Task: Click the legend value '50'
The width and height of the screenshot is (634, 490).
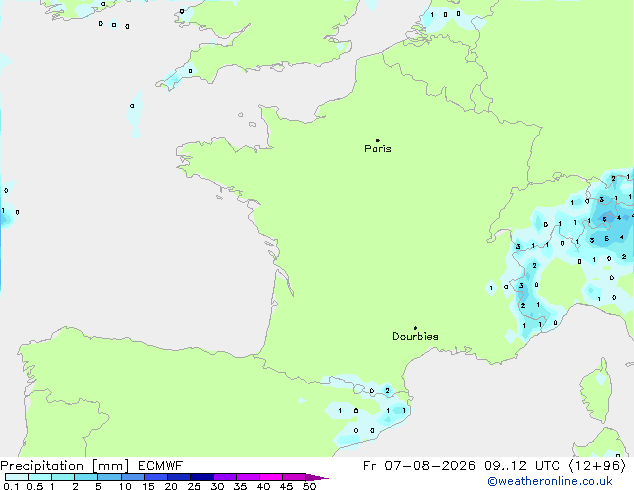Action: (309, 486)
